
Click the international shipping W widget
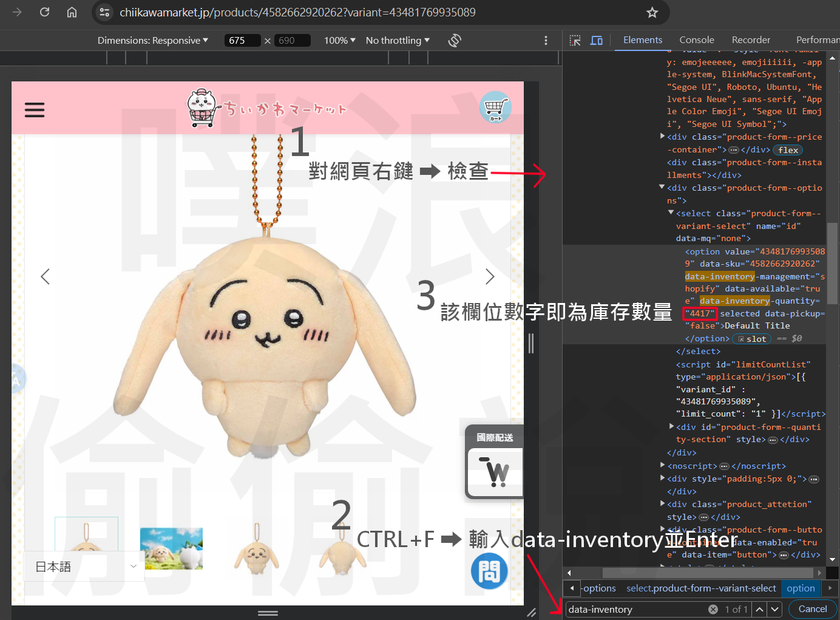click(x=495, y=462)
